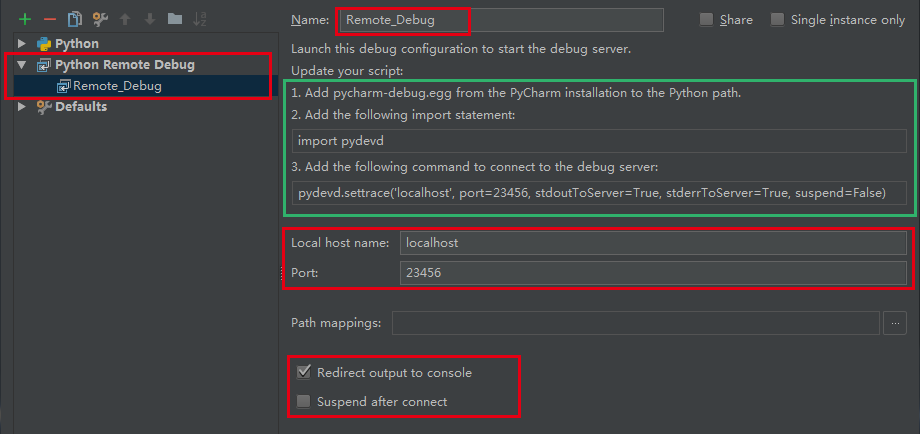Sort configurations alphabetically icon
920x434 pixels.
(200, 19)
